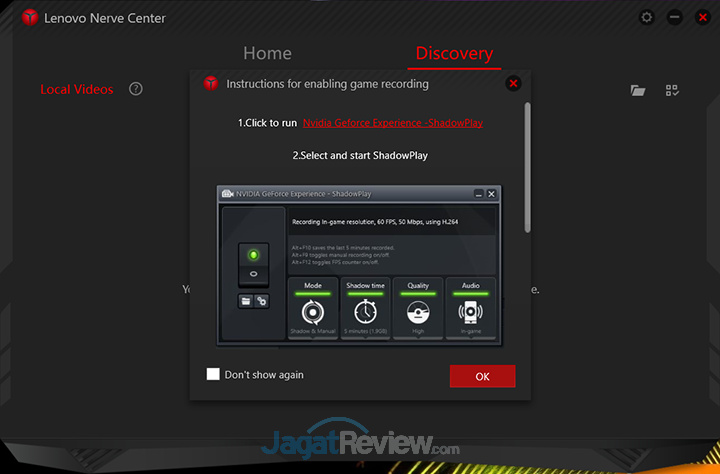This screenshot has width=720, height=474.
Task: Switch to the Home tab
Action: [x=267, y=53]
